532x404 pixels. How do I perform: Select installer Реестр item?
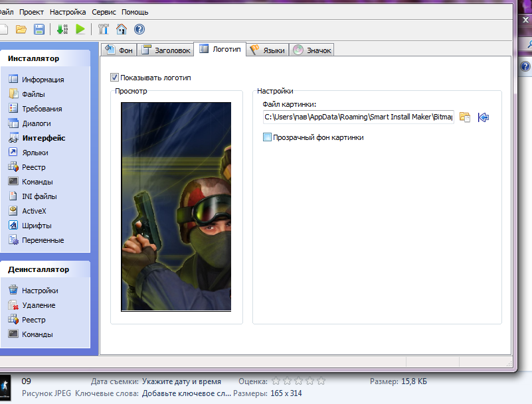click(27, 167)
